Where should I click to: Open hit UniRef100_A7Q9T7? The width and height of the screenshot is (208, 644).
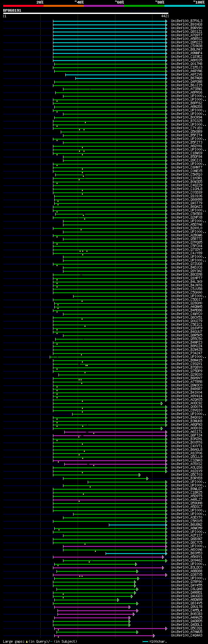pos(187,35)
